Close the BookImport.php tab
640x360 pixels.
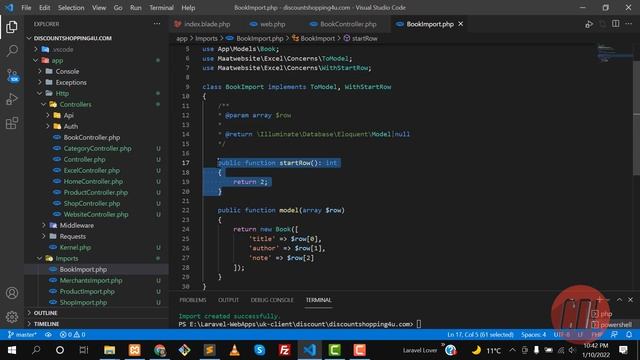460,24
